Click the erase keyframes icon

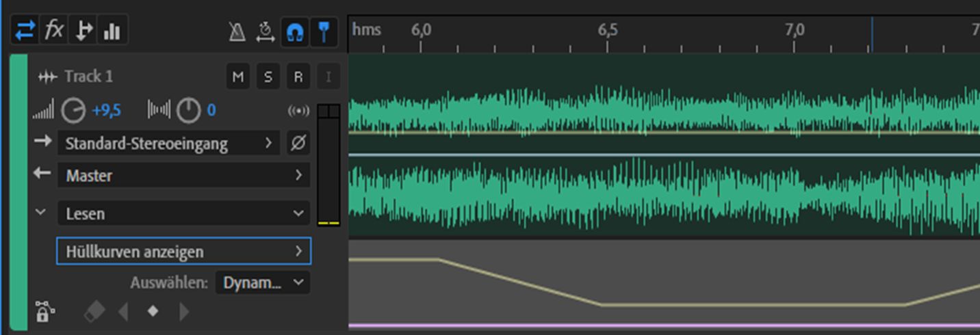pos(94,312)
